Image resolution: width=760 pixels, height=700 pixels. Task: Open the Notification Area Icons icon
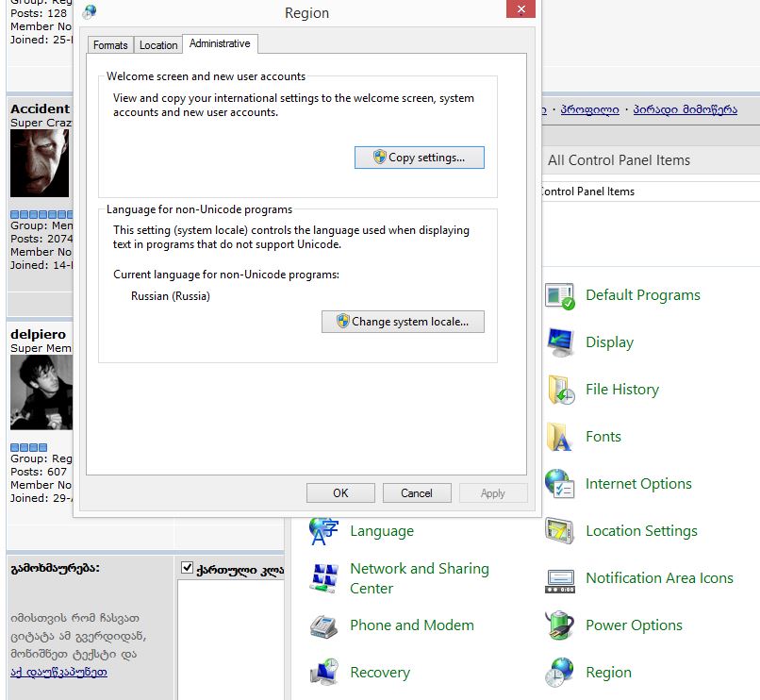[x=560, y=581]
